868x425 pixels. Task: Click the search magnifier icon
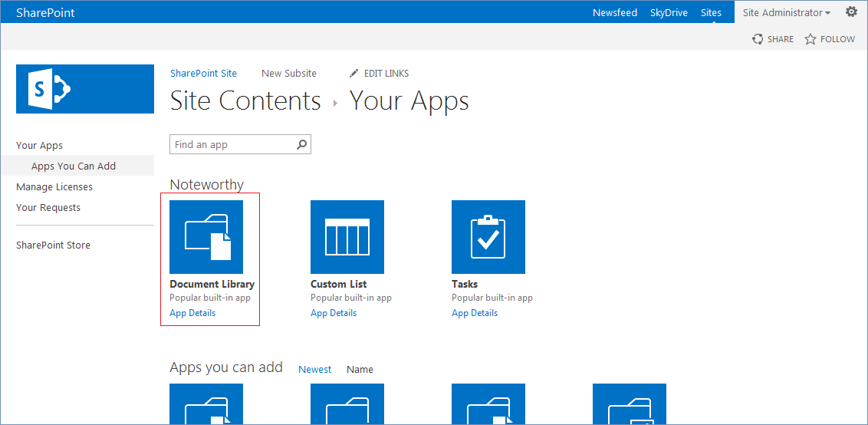tap(301, 145)
